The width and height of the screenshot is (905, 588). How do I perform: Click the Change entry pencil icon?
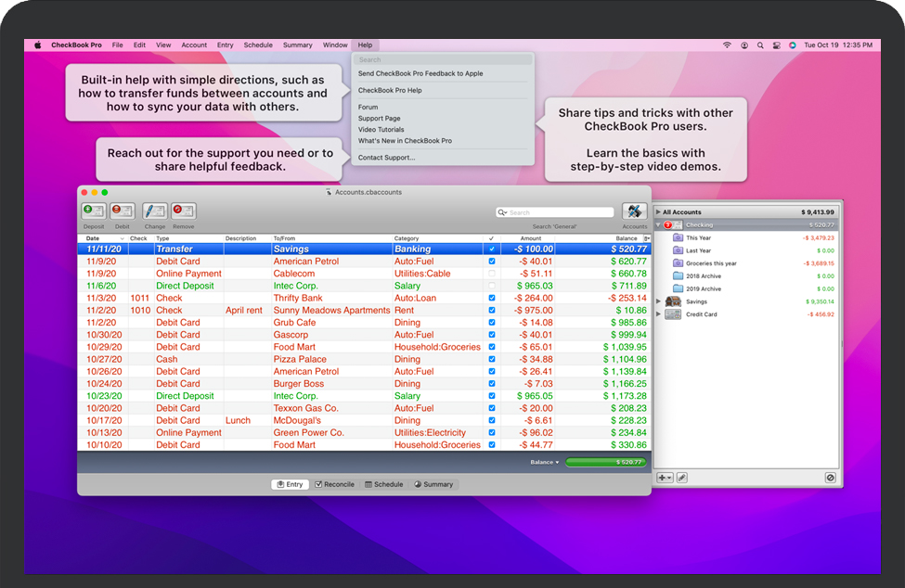(x=154, y=211)
